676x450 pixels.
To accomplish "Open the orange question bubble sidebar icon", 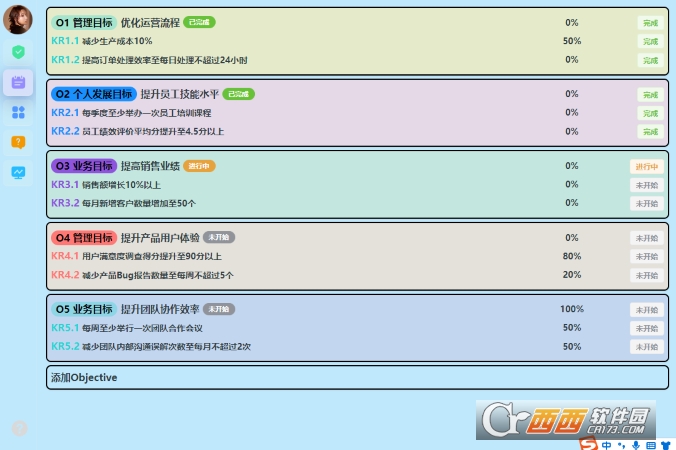I will click(x=18, y=142).
